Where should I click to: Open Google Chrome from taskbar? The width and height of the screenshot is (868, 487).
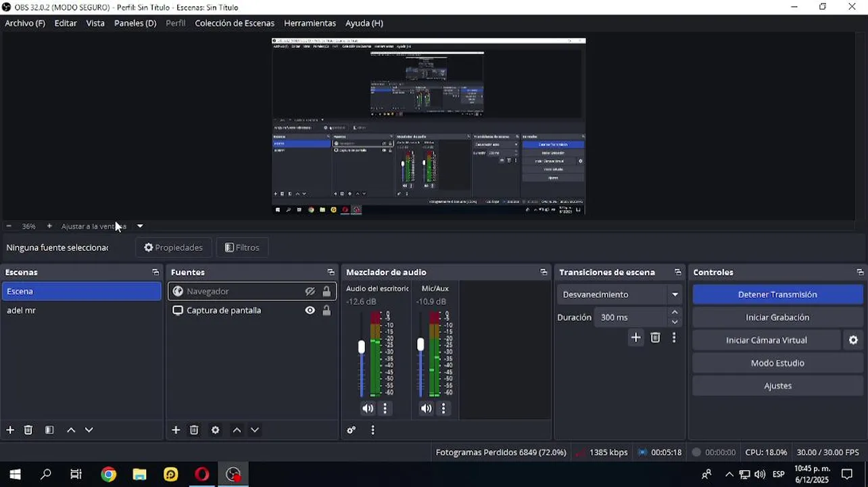pos(109,474)
